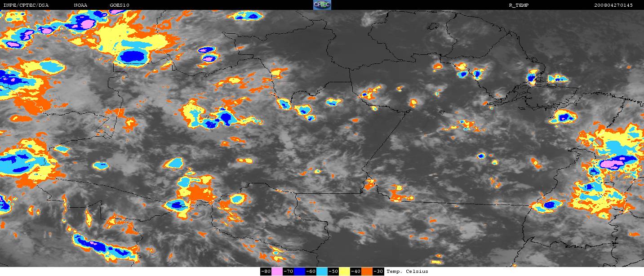Click the R_TEMP product label
This screenshot has width=644, height=276.
(x=518, y=5)
